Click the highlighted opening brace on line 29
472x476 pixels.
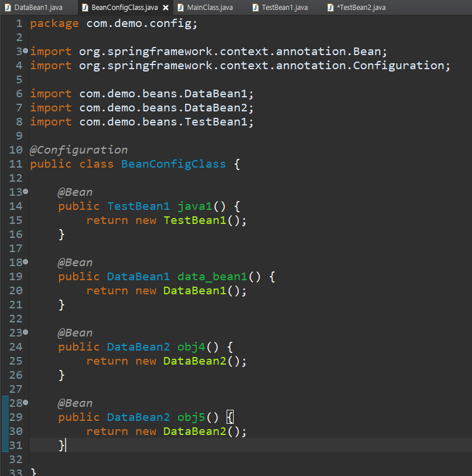pos(230,417)
